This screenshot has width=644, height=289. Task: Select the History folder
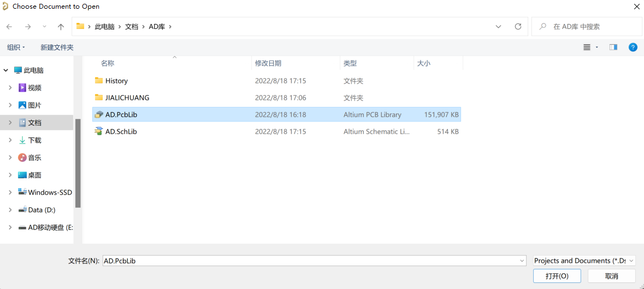click(x=276, y=81)
